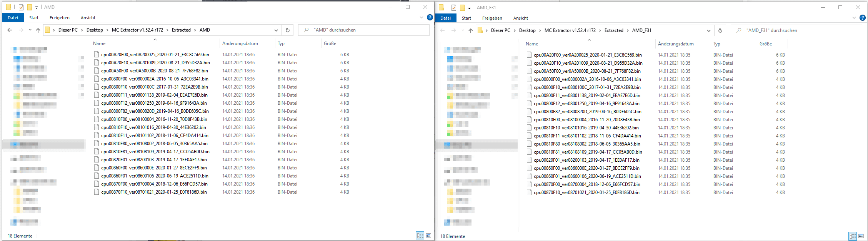Click file icon of cpu00860F00 in AMD_F31 window
Screen dimensions: 868x241
[529, 168]
